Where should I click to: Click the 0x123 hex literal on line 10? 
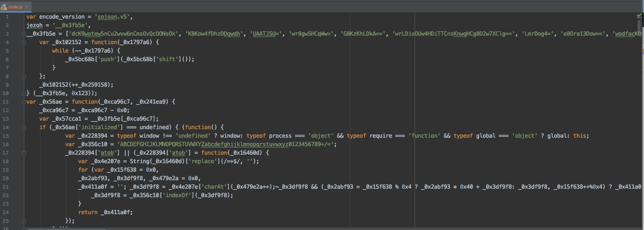(x=80, y=93)
